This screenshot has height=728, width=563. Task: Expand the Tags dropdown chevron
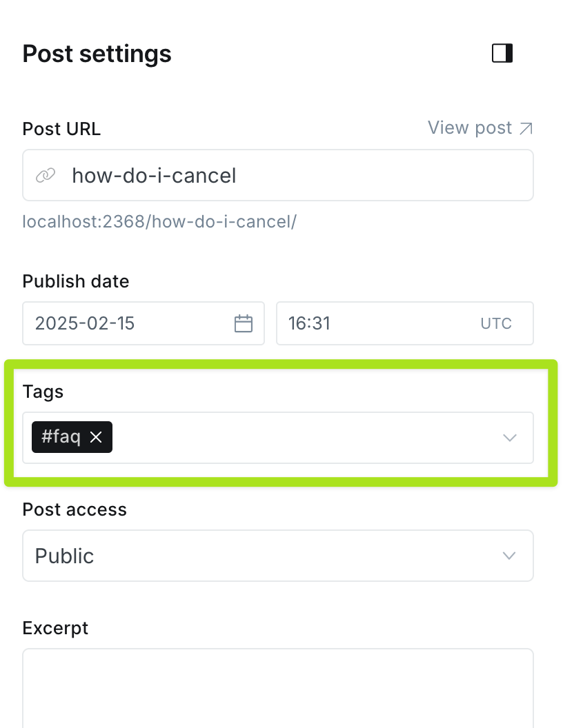tap(510, 438)
